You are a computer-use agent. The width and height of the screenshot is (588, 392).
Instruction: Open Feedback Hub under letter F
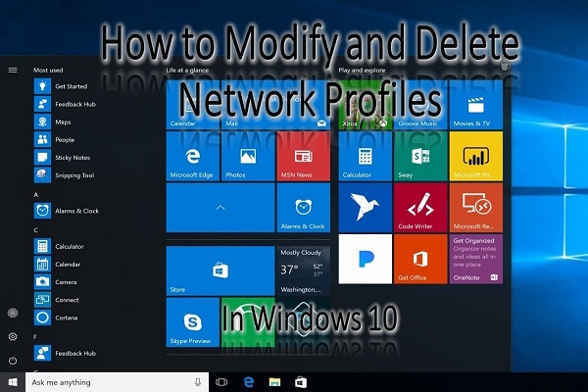tap(66, 354)
